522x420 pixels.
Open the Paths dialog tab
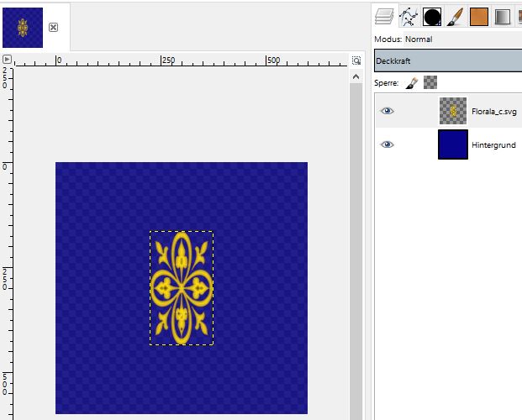pos(409,17)
